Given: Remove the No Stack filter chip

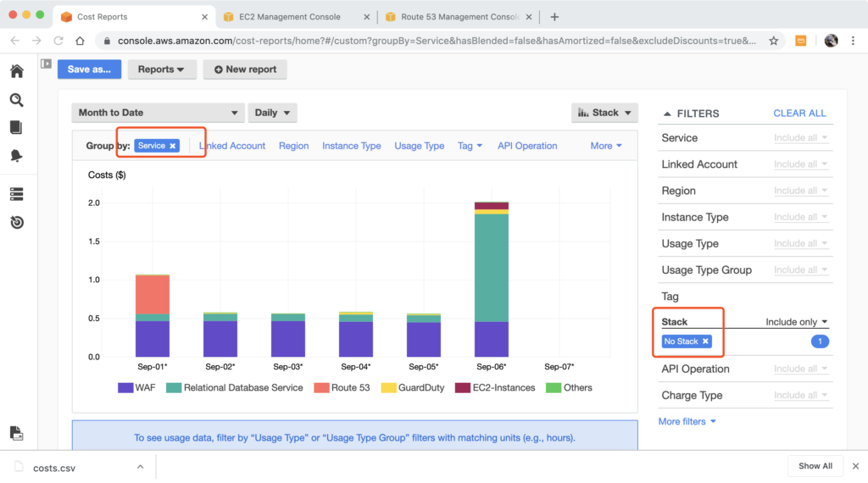Looking at the screenshot, I should tap(705, 341).
